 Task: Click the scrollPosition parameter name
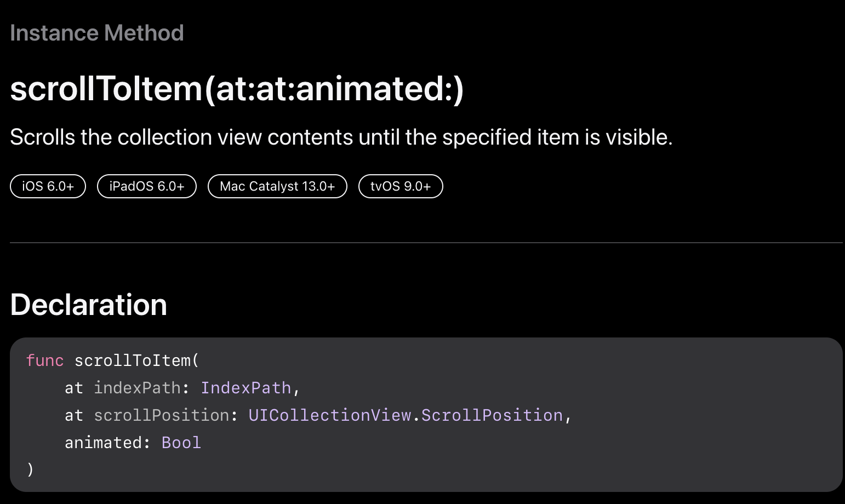pyautogui.click(x=162, y=415)
